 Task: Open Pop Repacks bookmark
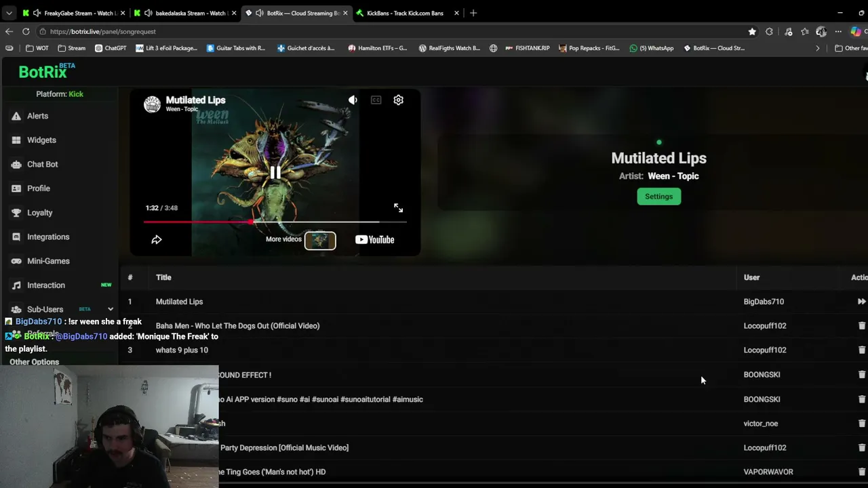point(589,48)
